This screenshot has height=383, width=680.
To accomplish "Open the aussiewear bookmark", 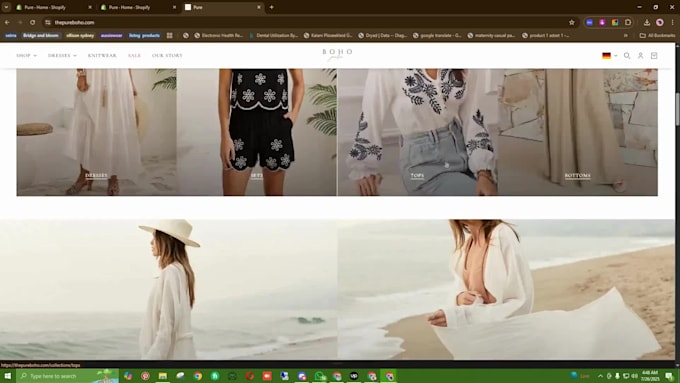I will point(111,36).
